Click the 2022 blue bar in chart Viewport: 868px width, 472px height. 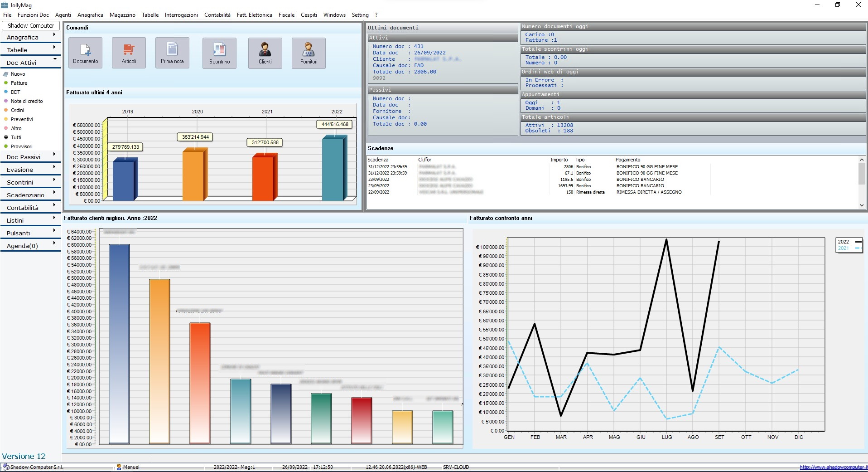pos(333,169)
